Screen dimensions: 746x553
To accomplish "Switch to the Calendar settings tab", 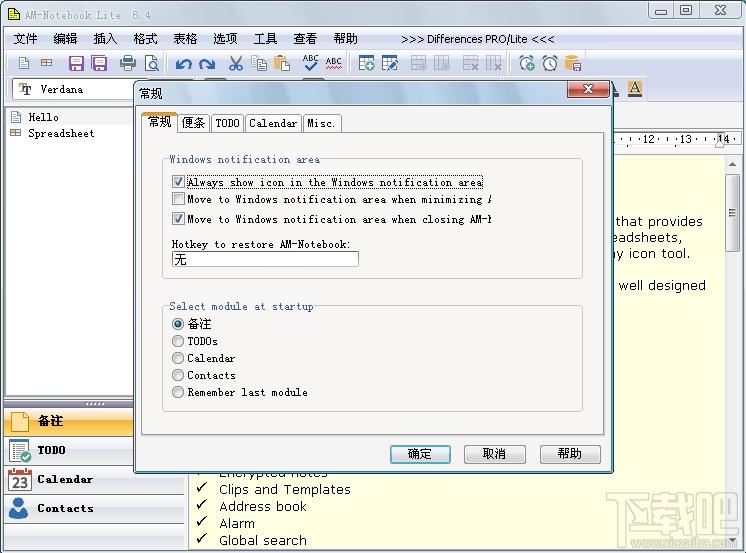I will point(273,123).
